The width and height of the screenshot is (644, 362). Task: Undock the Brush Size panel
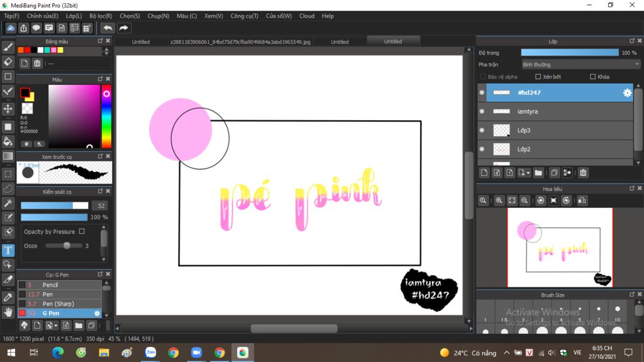click(x=631, y=294)
